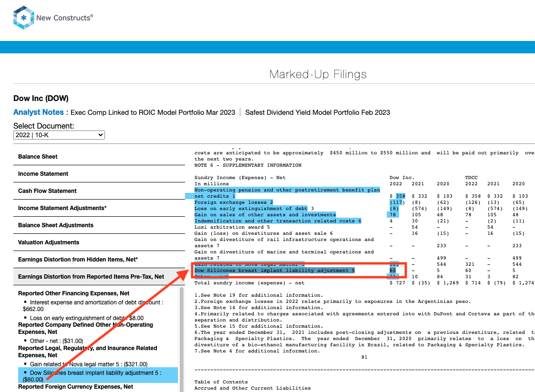The height and width of the screenshot is (392, 535).
Task: Click 'Gain on sales of other assets and investments'
Action: (x=265, y=215)
